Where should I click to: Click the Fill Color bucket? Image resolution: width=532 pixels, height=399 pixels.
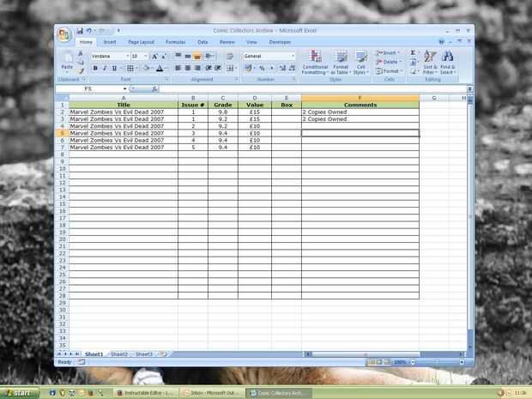tap(146, 68)
